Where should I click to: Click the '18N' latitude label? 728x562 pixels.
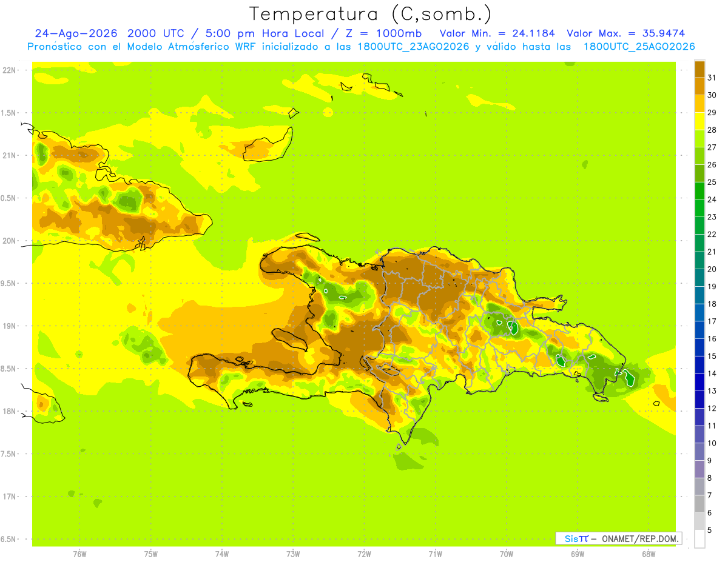click(10, 411)
